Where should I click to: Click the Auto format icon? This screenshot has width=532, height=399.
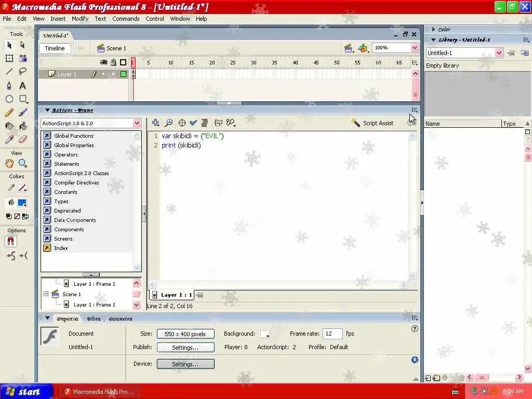click(205, 123)
